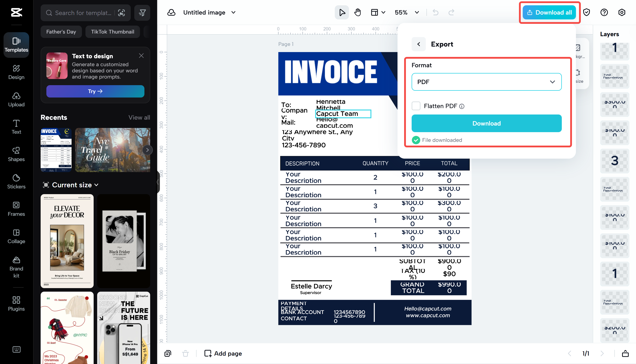Viewport: 636px width, 364px height.
Task: Select the hand pan tool
Action: click(x=358, y=12)
